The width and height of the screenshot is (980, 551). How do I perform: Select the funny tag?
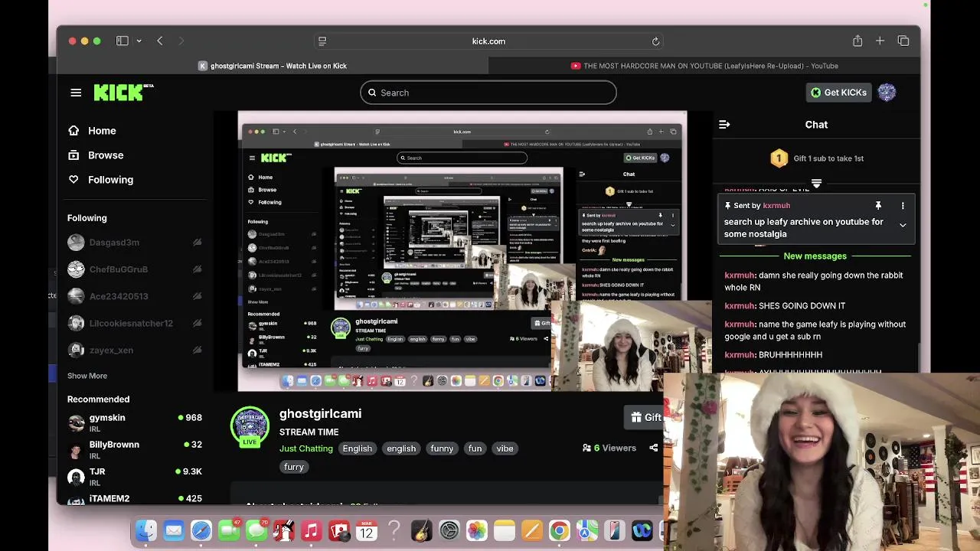pyautogui.click(x=442, y=448)
